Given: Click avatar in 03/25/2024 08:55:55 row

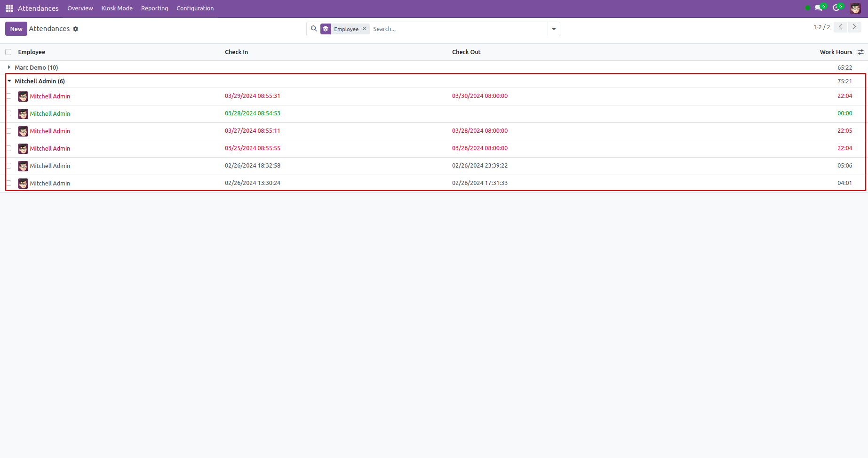Looking at the screenshot, I should click(23, 149).
